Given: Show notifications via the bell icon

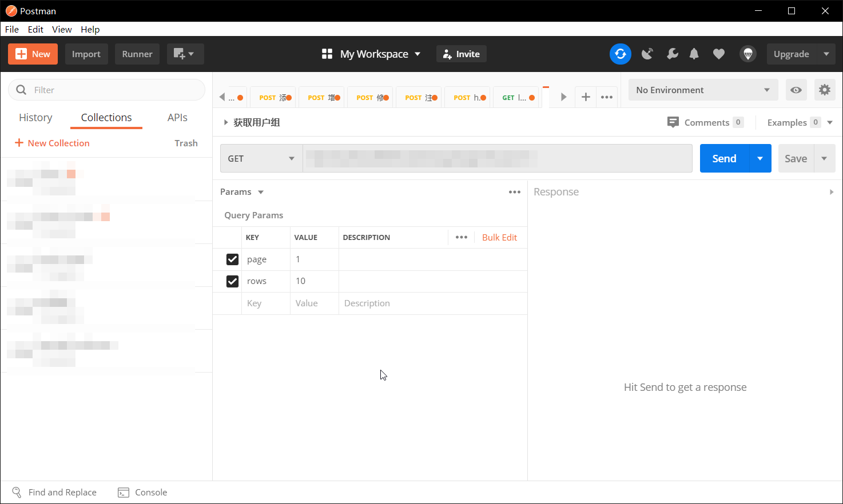Looking at the screenshot, I should (x=694, y=54).
